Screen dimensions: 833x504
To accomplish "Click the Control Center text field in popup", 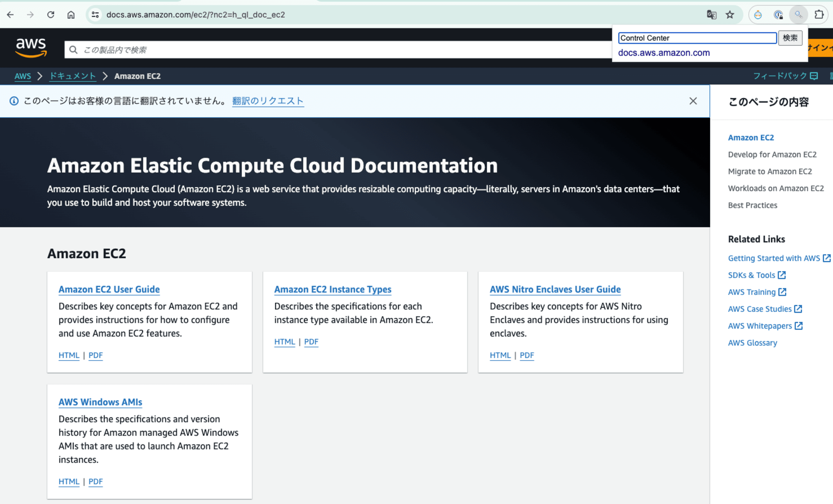I will coord(697,38).
